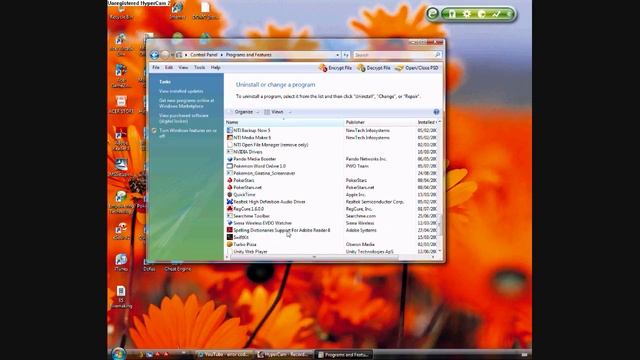The height and width of the screenshot is (360, 640).
Task: Select the 'Pokemon World Online 1.0' row
Action: (331, 166)
